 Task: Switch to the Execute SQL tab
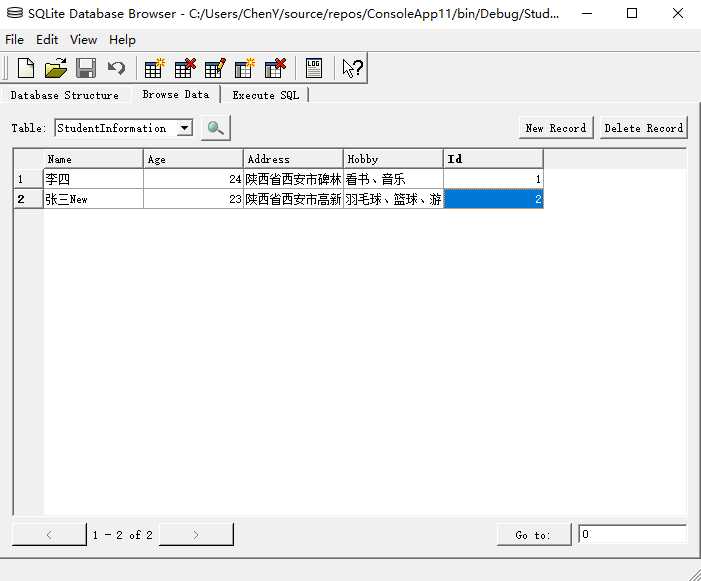tap(266, 95)
